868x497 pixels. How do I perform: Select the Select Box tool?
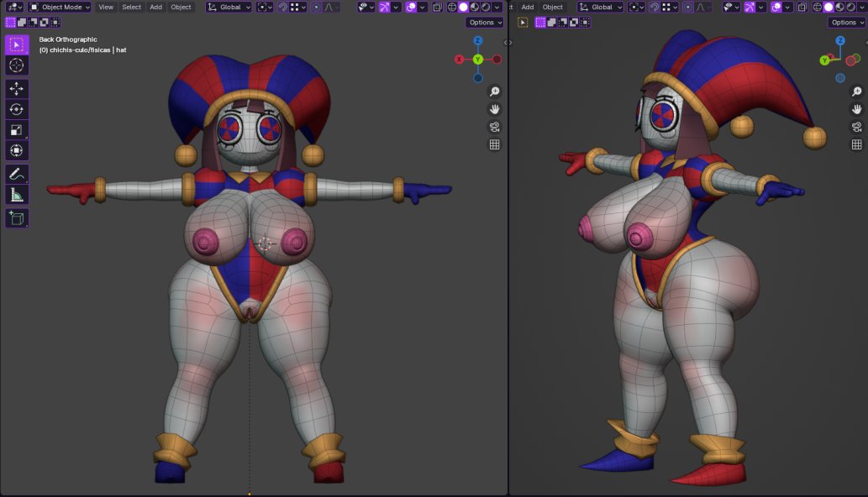coord(17,44)
